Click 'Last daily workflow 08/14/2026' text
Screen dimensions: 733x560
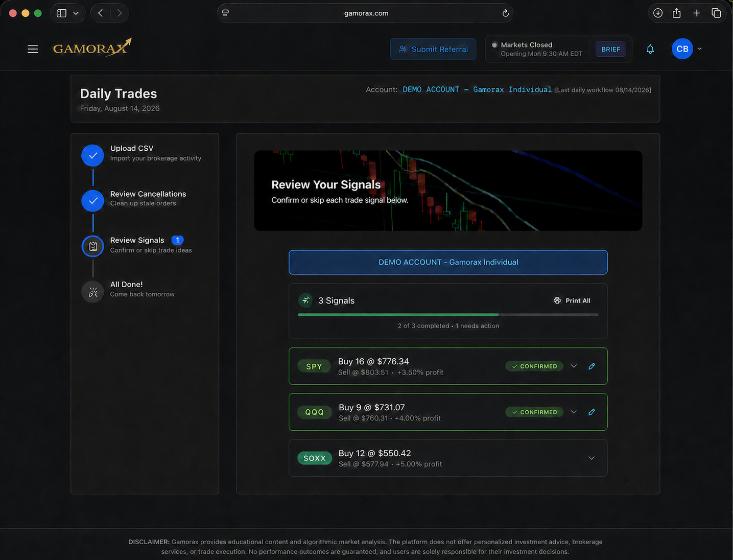(603, 90)
